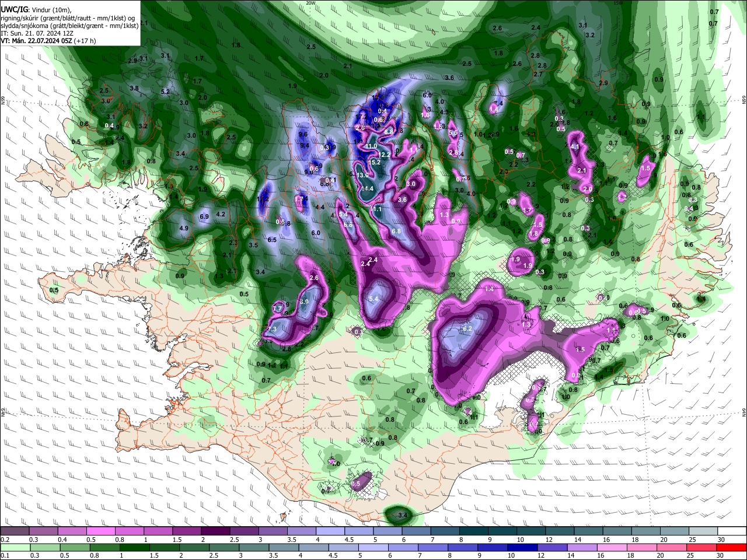The height and width of the screenshot is (560, 747).
Task: Click the "20W" longitude label at the top edge
Action: coord(310,3)
